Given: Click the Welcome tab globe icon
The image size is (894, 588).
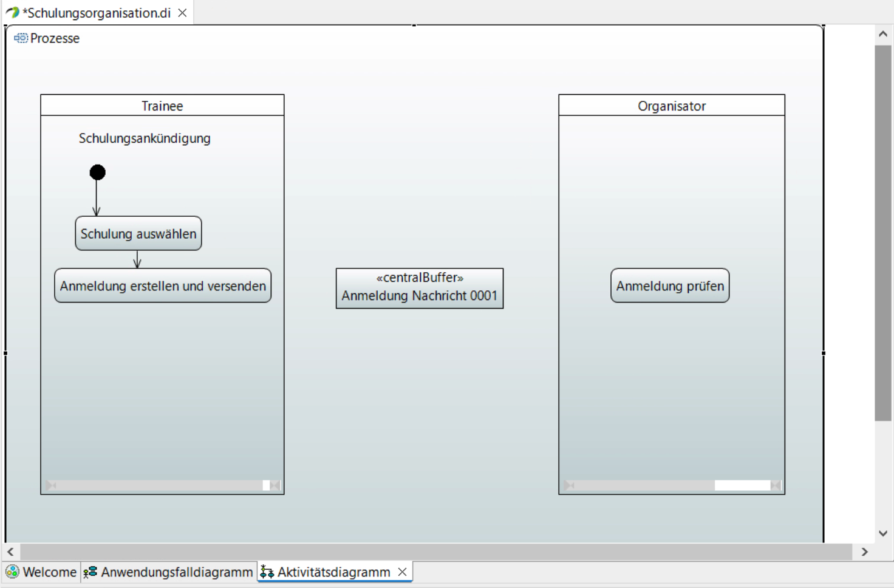Looking at the screenshot, I should [12, 572].
